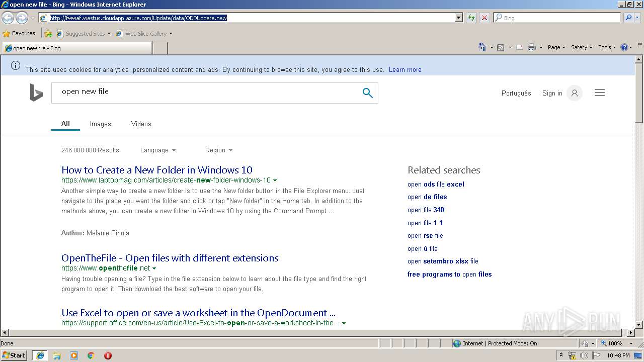Open Windows Explorer from taskbar
The width and height of the screenshot is (644, 362).
point(57,355)
